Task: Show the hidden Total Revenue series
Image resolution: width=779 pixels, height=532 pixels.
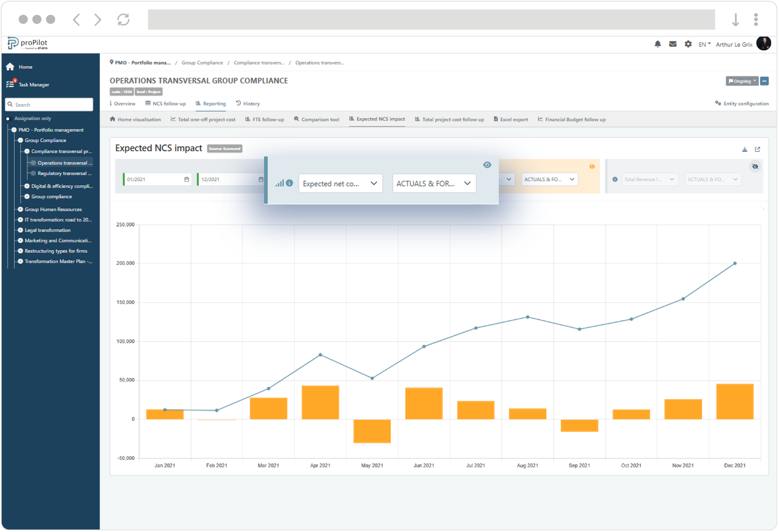Action: [x=755, y=167]
